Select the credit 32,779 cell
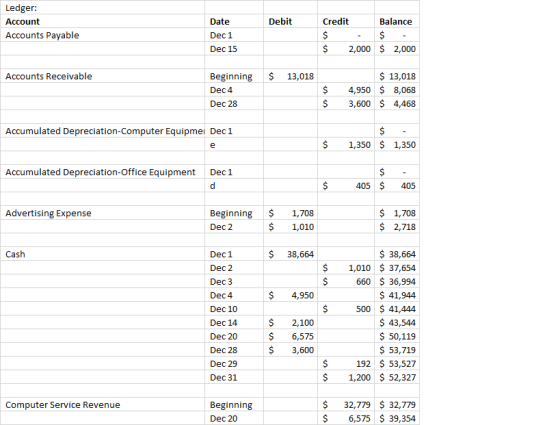This screenshot has height=425, width=560. [346, 405]
